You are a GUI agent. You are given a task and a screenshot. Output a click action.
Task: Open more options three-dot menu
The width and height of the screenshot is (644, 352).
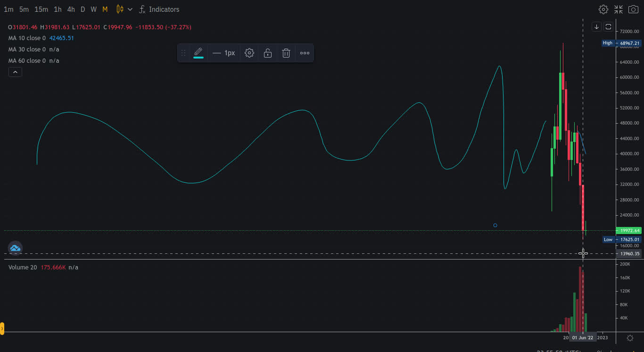pos(305,53)
